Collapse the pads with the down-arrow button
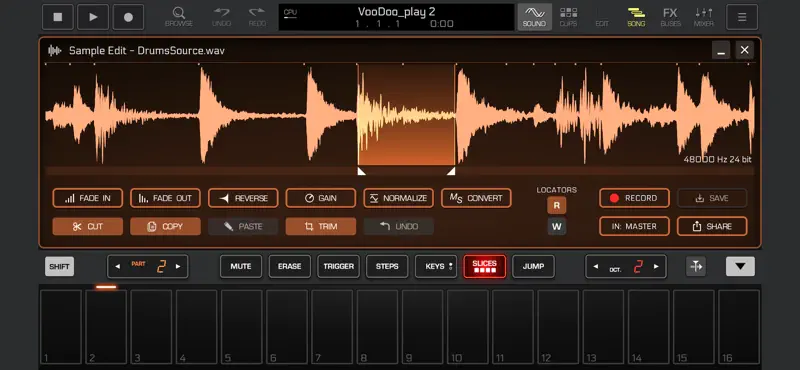The height and width of the screenshot is (370, 800). [x=740, y=266]
